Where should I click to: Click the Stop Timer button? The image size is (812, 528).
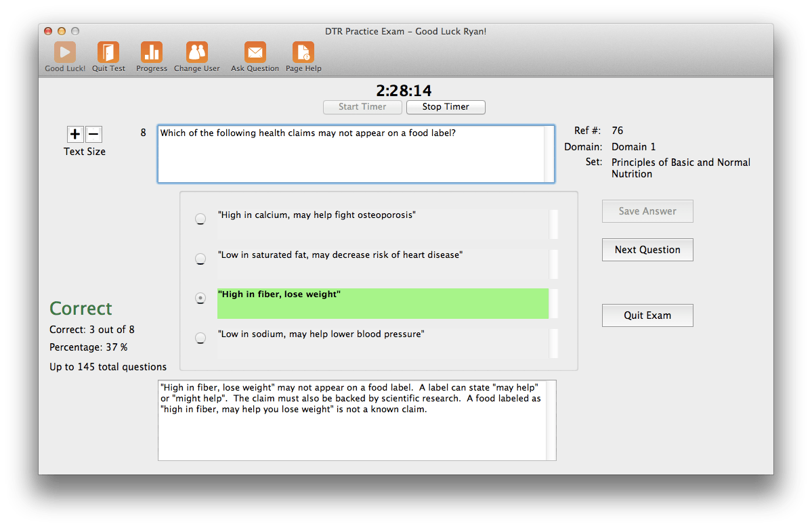[x=446, y=107]
